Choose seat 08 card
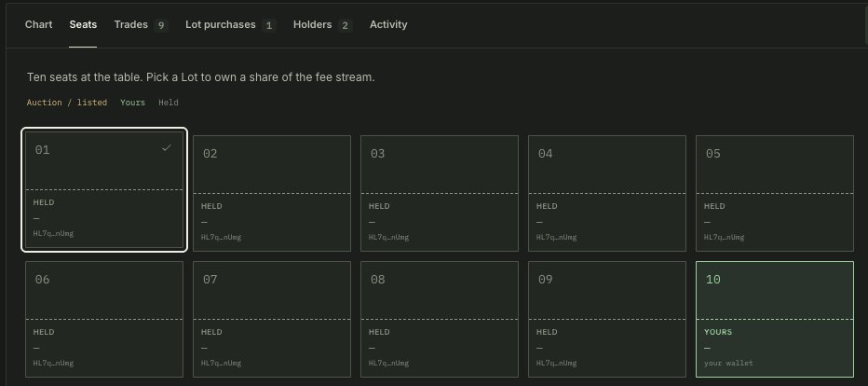This screenshot has height=386, width=868. pos(440,319)
